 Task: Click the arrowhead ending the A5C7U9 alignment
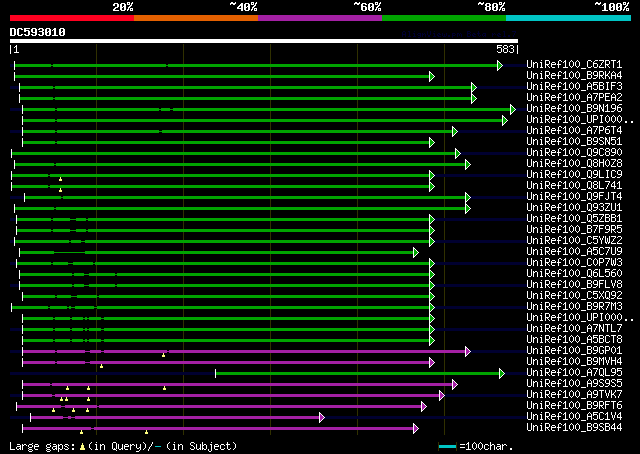[x=416, y=253]
